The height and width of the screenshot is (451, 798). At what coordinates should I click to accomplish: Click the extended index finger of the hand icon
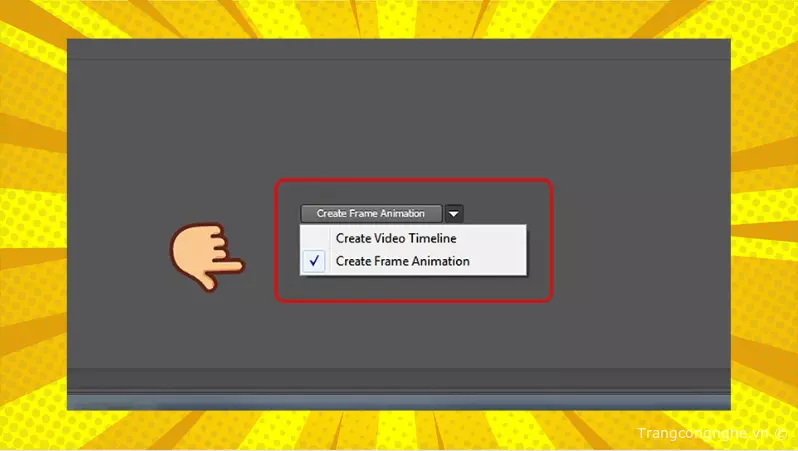(x=226, y=266)
